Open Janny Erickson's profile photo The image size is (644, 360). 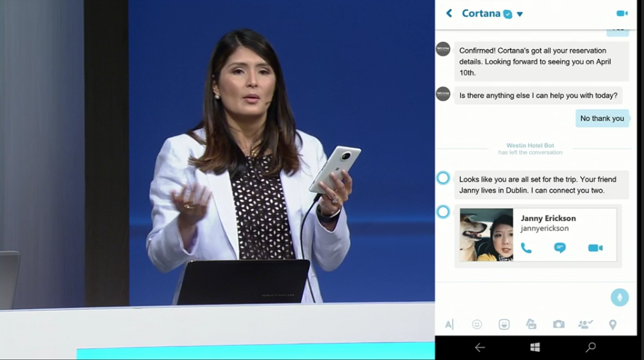point(486,235)
